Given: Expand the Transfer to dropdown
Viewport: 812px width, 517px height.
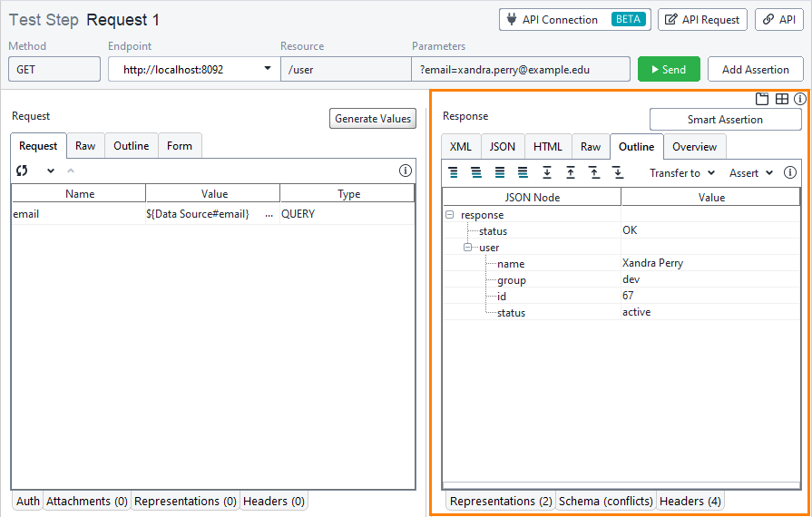Looking at the screenshot, I should tap(682, 172).
